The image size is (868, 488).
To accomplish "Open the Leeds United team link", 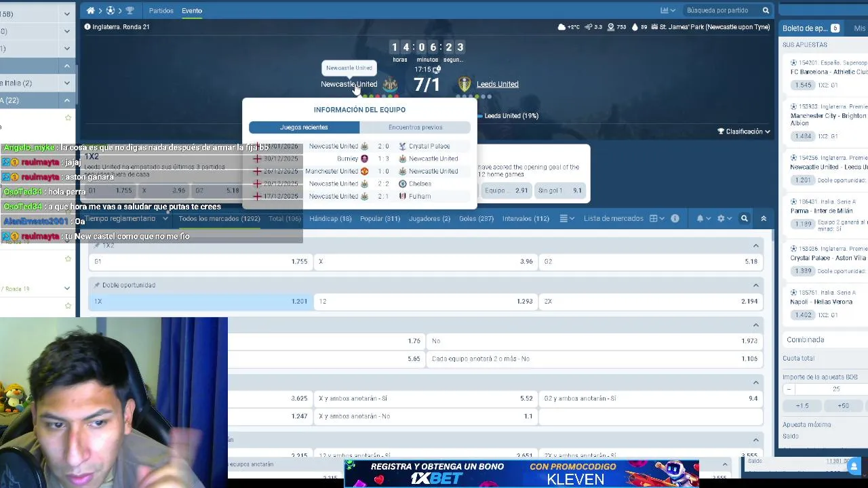I will [x=497, y=84].
